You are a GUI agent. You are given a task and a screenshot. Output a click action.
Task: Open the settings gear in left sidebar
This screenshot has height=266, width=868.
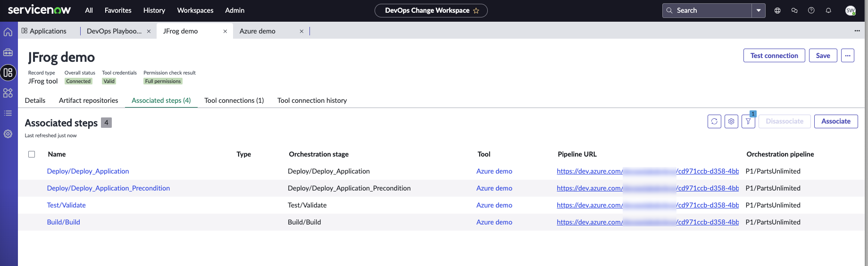point(8,134)
